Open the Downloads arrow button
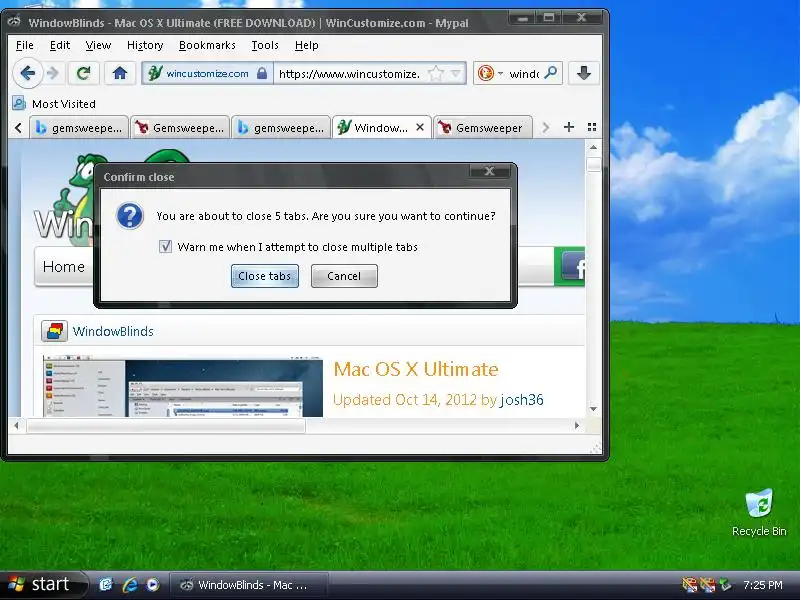 click(584, 73)
